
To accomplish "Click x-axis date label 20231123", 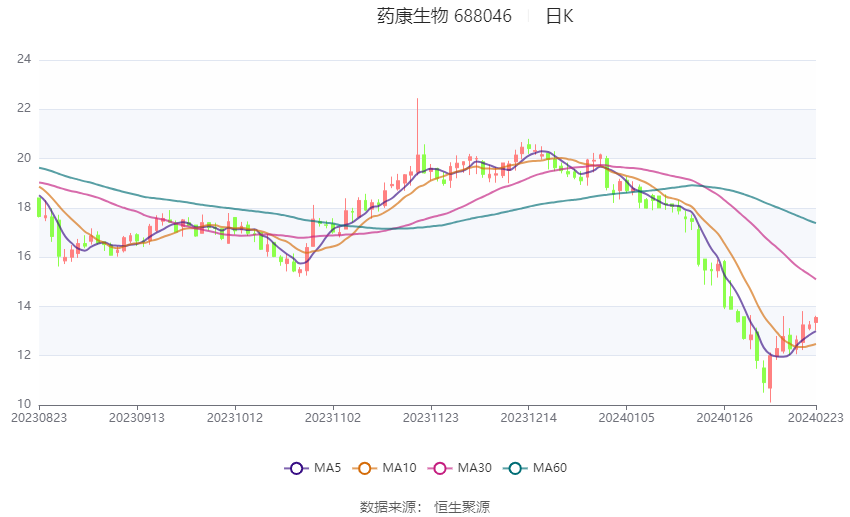I will click(x=431, y=418).
